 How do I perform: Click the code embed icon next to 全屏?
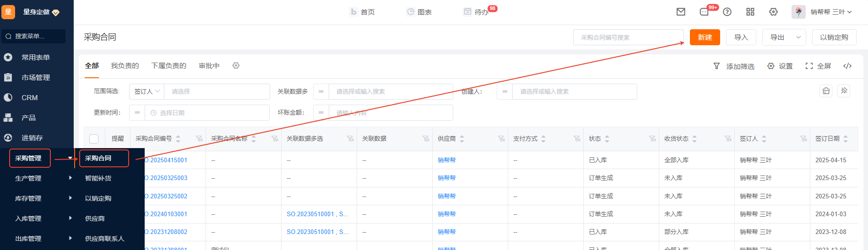[x=847, y=66]
